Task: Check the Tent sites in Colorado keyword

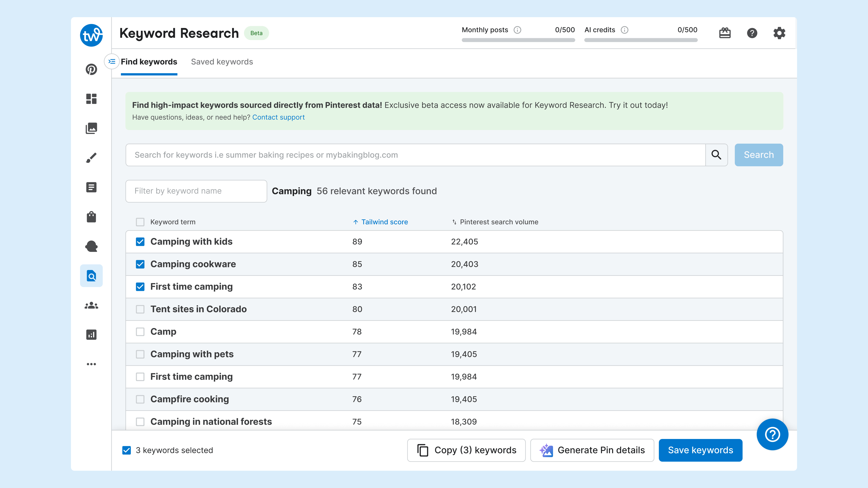Action: click(140, 309)
